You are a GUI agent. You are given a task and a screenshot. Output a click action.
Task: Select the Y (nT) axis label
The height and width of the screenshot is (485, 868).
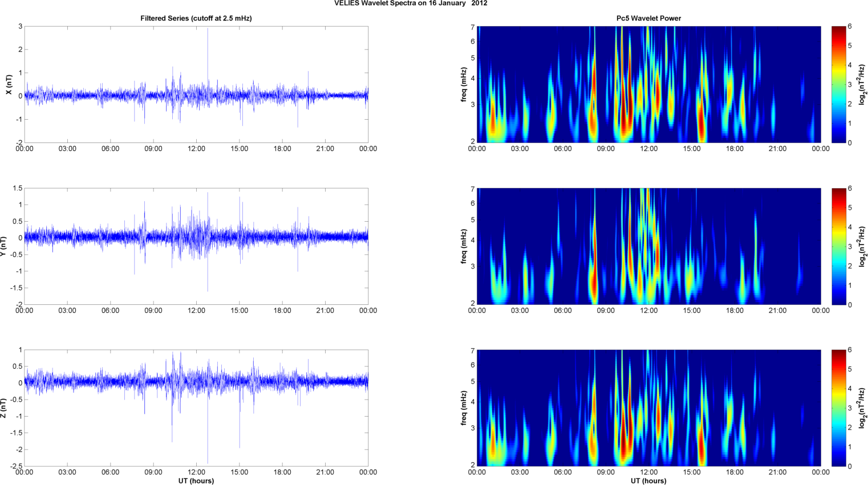3,246
